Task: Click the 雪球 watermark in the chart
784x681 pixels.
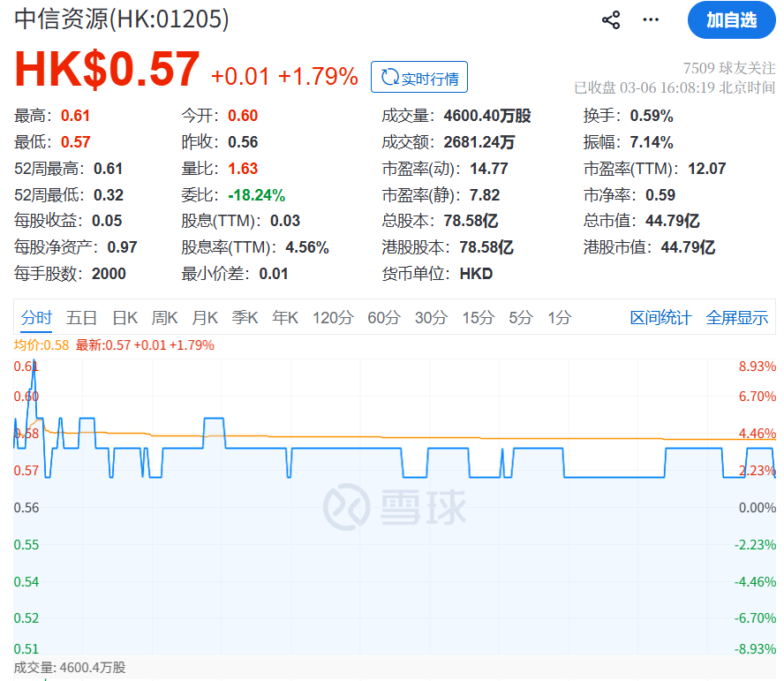Action: [393, 507]
